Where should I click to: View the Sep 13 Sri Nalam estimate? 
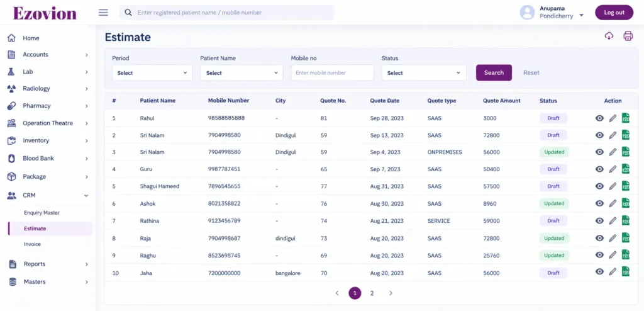tap(599, 135)
